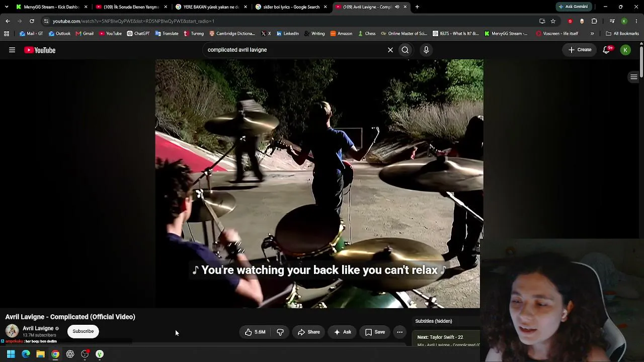Bookmark this page with the star
644x362 pixels.
553,21
